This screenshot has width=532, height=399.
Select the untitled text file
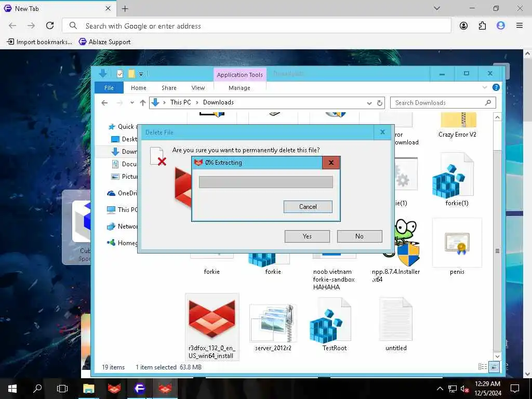(395, 325)
